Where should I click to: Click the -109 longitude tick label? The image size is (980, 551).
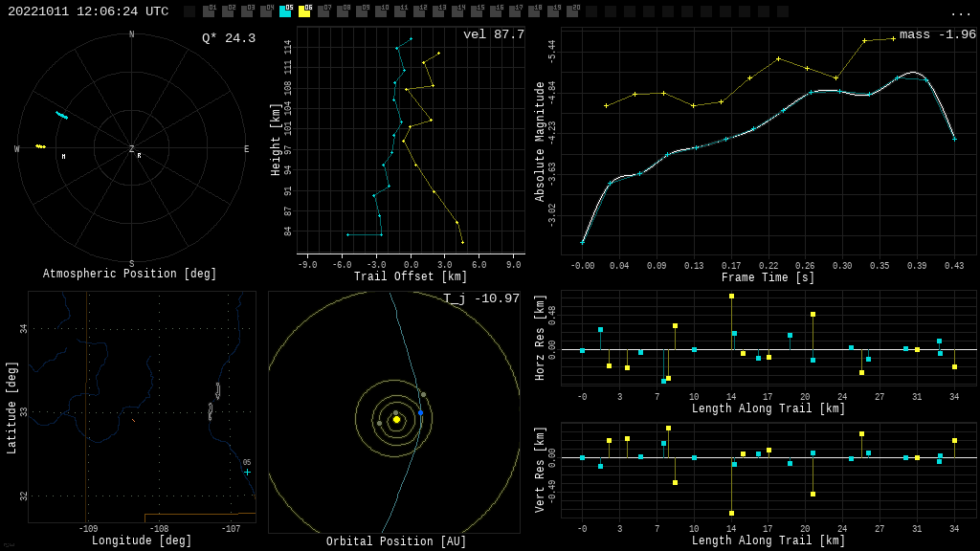88,528
